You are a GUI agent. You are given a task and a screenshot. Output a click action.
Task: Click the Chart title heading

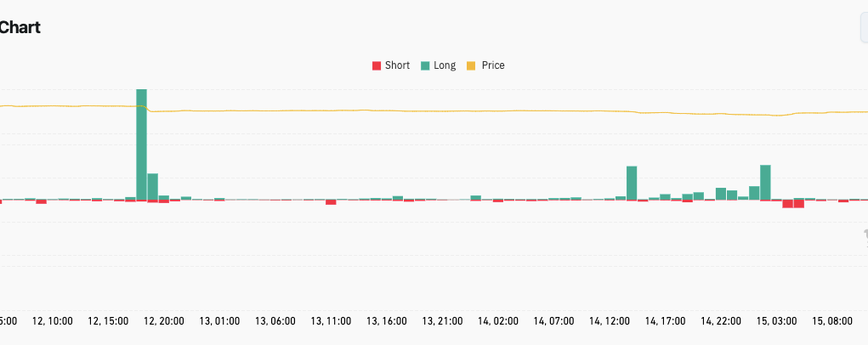click(x=20, y=28)
